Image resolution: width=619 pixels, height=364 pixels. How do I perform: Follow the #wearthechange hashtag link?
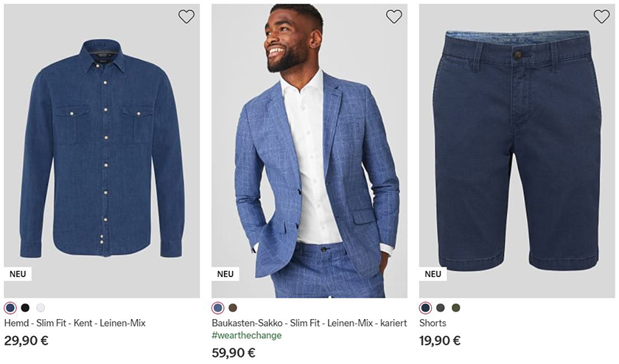pyautogui.click(x=246, y=336)
